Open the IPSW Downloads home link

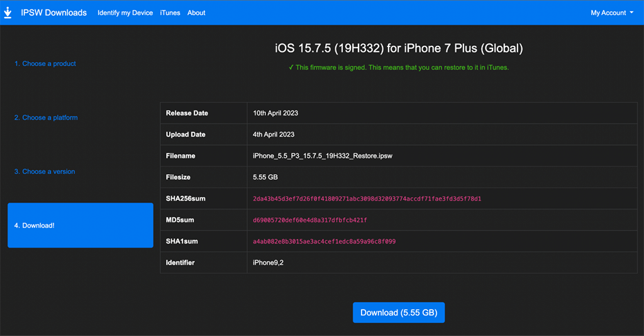point(53,13)
